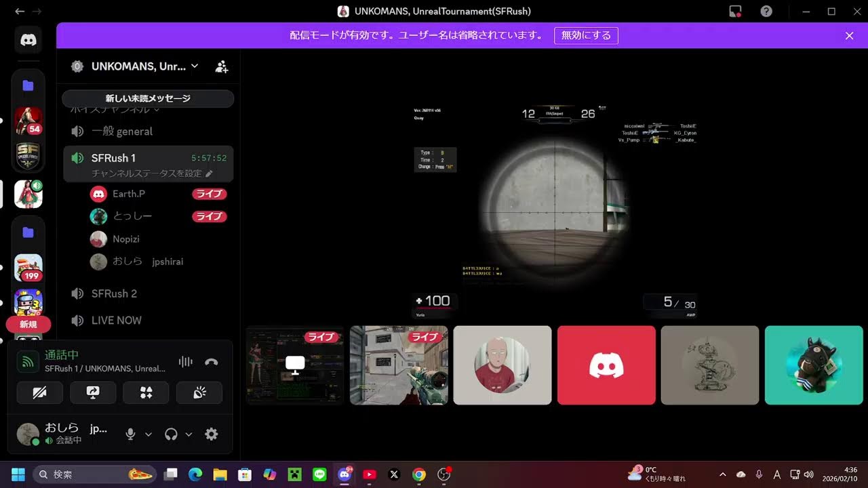868x488 pixels.
Task: Select user おしら jpshirai in voice list
Action: tap(159, 262)
